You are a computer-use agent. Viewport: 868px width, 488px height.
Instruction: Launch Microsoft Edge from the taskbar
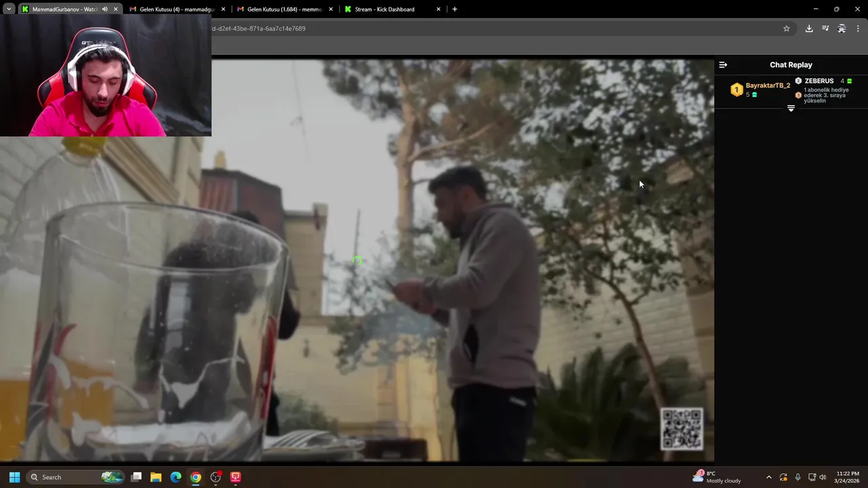[176, 477]
